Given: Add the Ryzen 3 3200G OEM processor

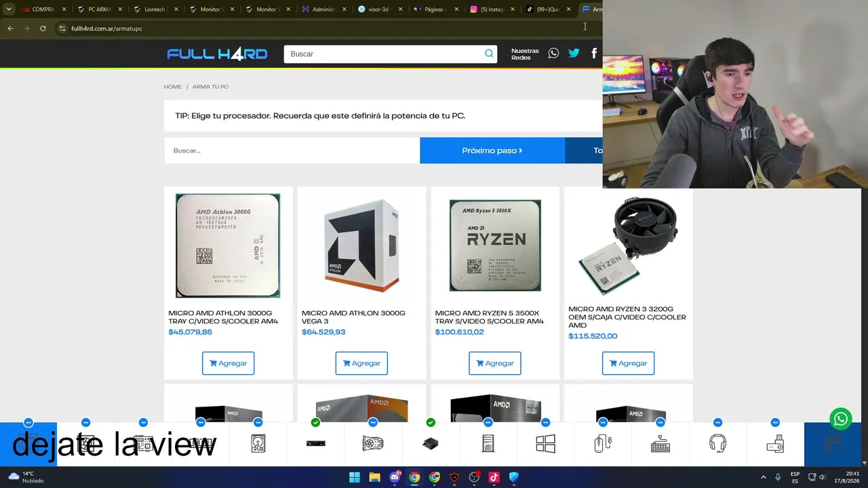Looking at the screenshot, I should coord(628,363).
